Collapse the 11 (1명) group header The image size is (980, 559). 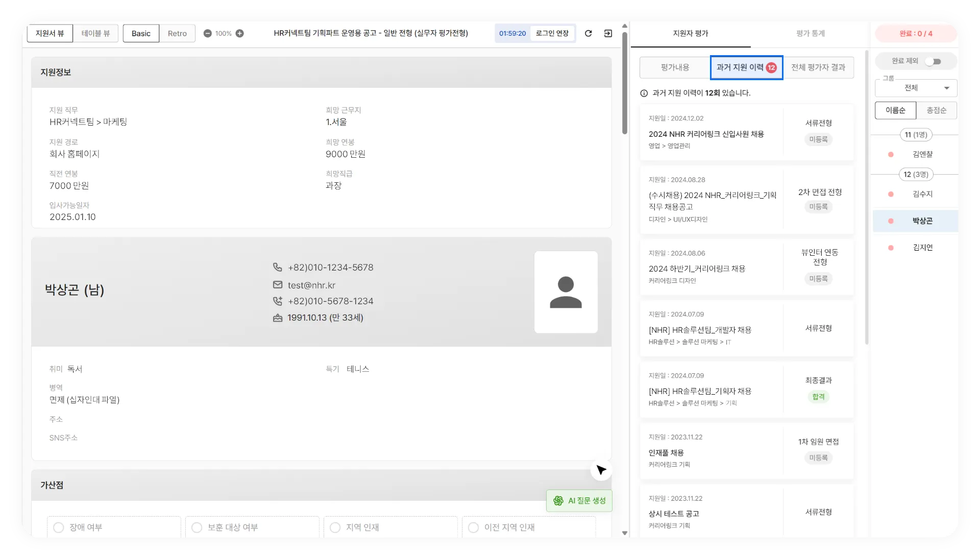click(x=916, y=135)
